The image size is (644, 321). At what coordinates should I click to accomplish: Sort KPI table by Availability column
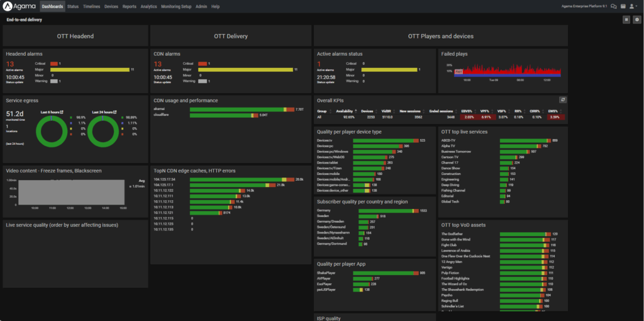click(345, 111)
